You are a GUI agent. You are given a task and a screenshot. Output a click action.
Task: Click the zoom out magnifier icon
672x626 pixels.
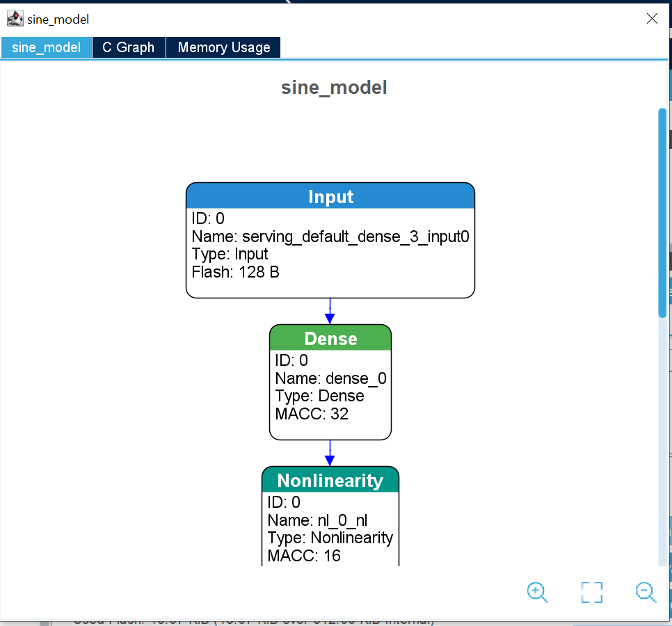[x=646, y=592]
